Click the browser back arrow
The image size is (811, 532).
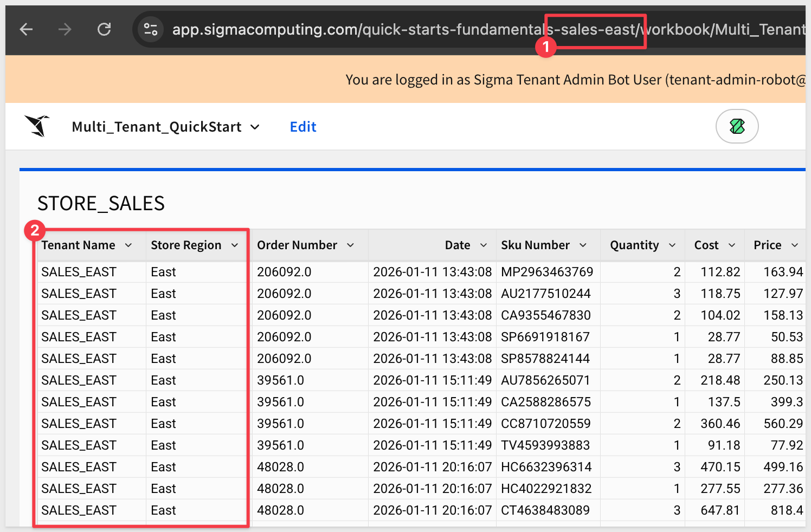[x=26, y=29]
